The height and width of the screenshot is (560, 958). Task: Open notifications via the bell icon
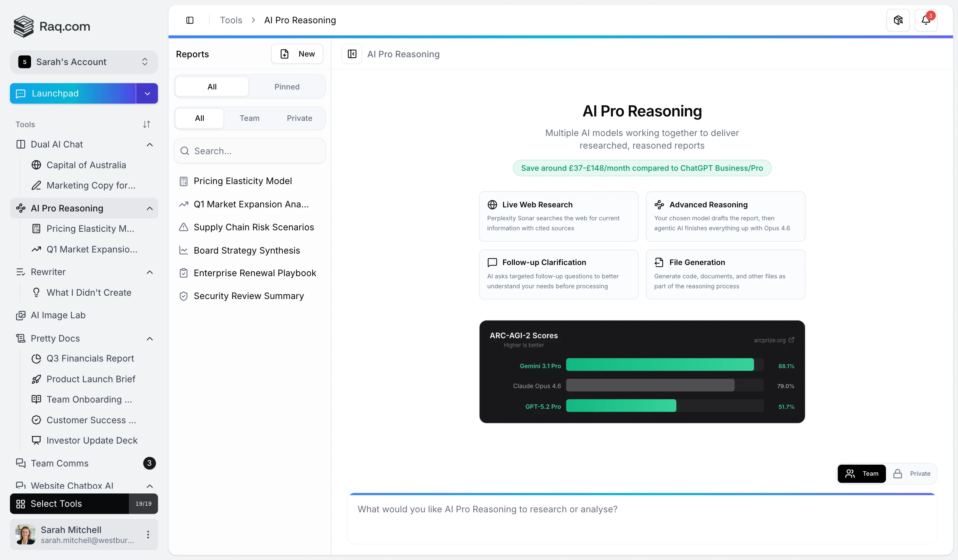click(x=927, y=20)
